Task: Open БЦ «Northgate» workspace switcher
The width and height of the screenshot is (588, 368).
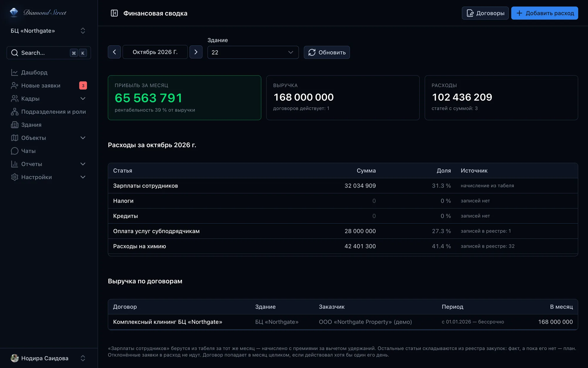Action: coord(49,31)
